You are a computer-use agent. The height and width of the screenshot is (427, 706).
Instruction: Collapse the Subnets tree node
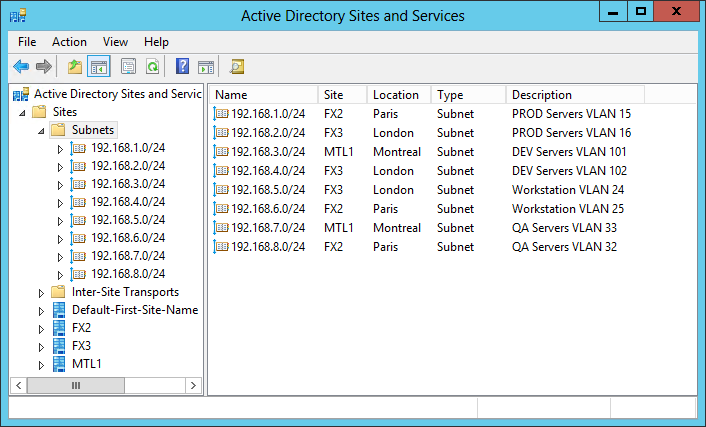pos(41,131)
